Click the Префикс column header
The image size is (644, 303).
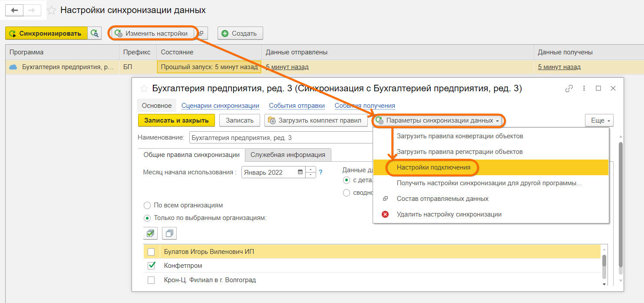point(138,52)
